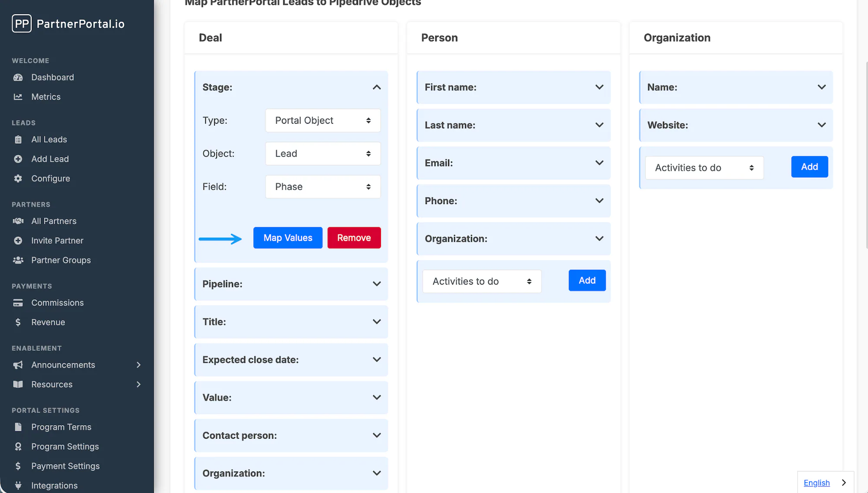Expand the Announcements submenu arrow
The image size is (868, 493).
coord(138,365)
